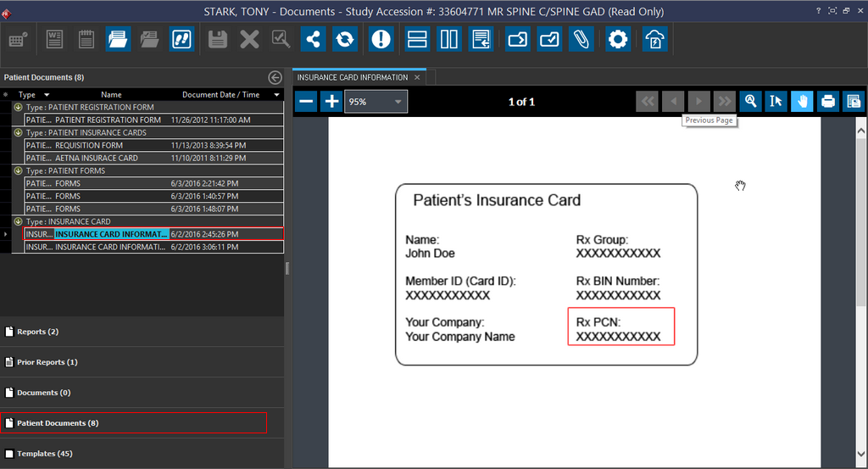Click the exclamation alert icon
Viewport: 868px width, 469px height.
pos(381,39)
